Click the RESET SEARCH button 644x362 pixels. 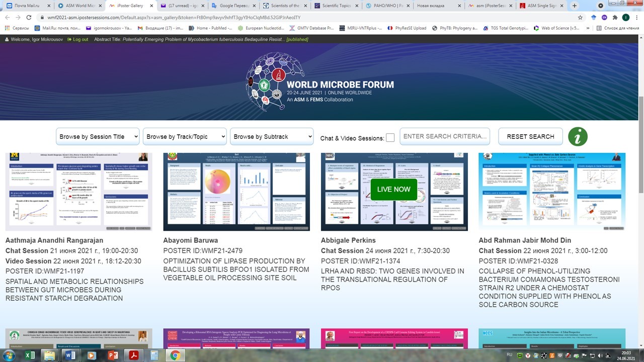click(530, 136)
